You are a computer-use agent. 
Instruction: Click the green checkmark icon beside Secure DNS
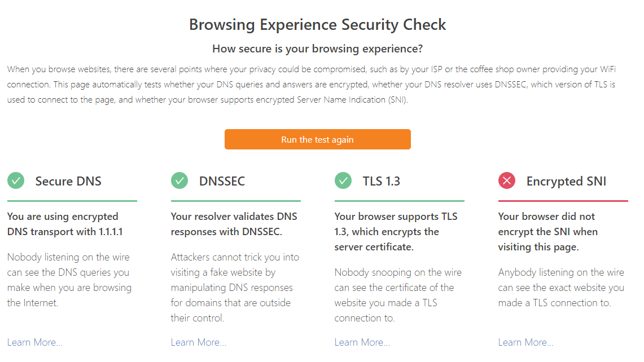16,180
